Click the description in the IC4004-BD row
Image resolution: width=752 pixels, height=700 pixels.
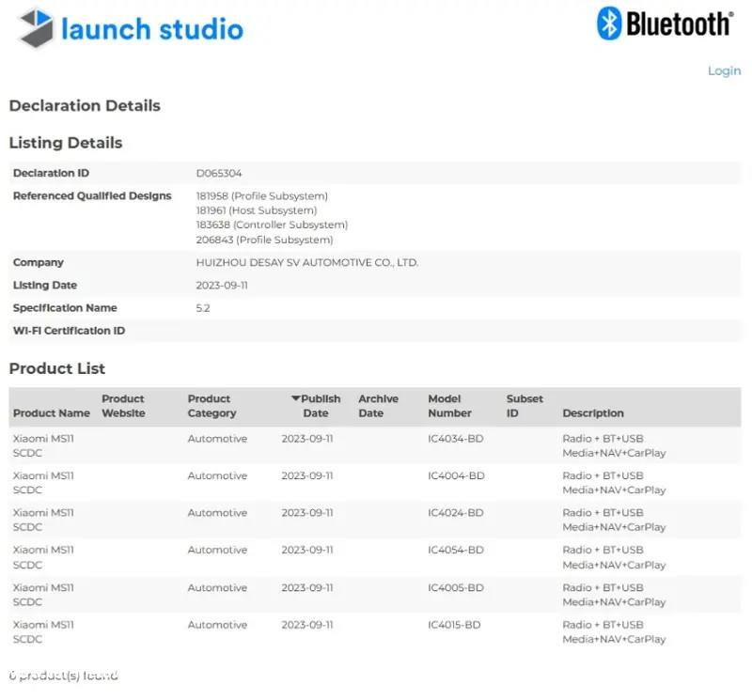point(614,483)
